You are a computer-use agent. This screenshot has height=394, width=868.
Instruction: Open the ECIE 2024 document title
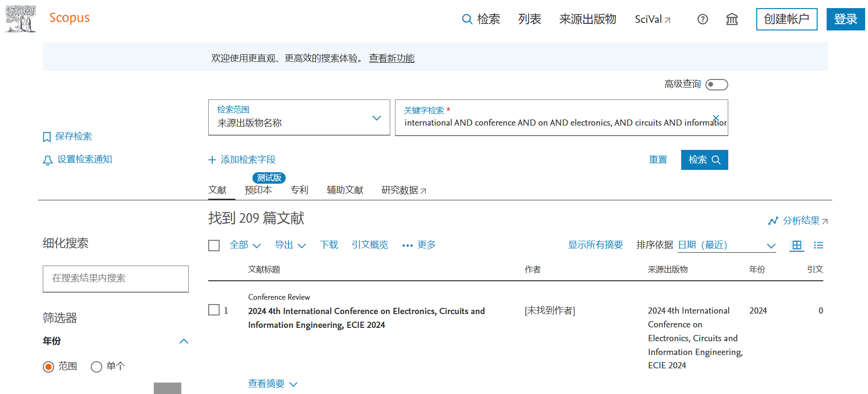click(366, 318)
